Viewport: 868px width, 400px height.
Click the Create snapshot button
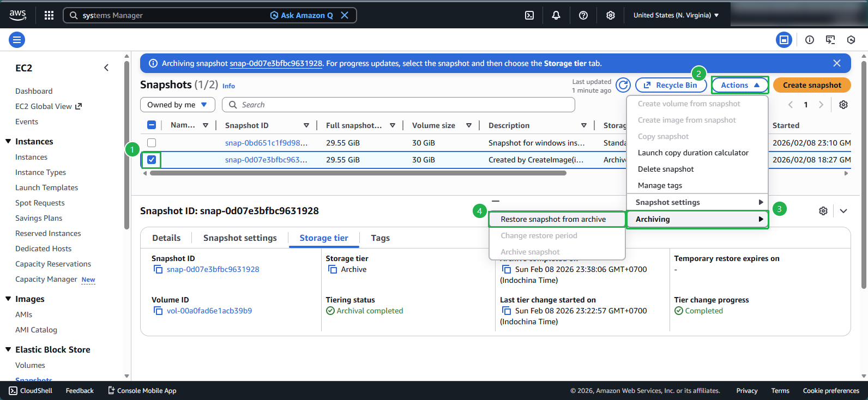pos(812,85)
